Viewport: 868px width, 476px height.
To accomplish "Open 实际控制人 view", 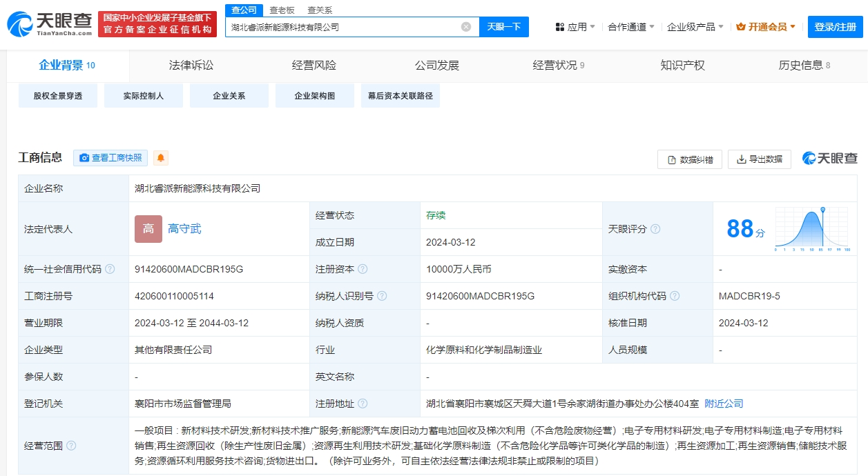I will click(x=144, y=96).
